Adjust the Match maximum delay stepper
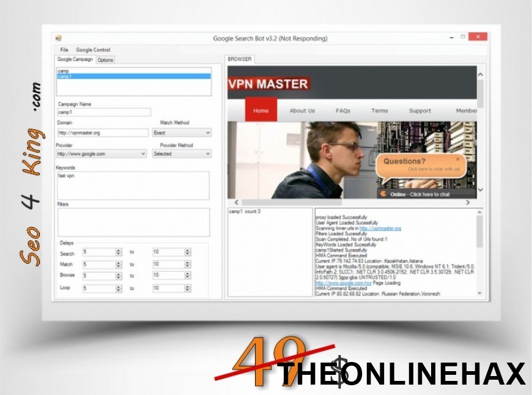The width and height of the screenshot is (532, 395). tap(187, 265)
